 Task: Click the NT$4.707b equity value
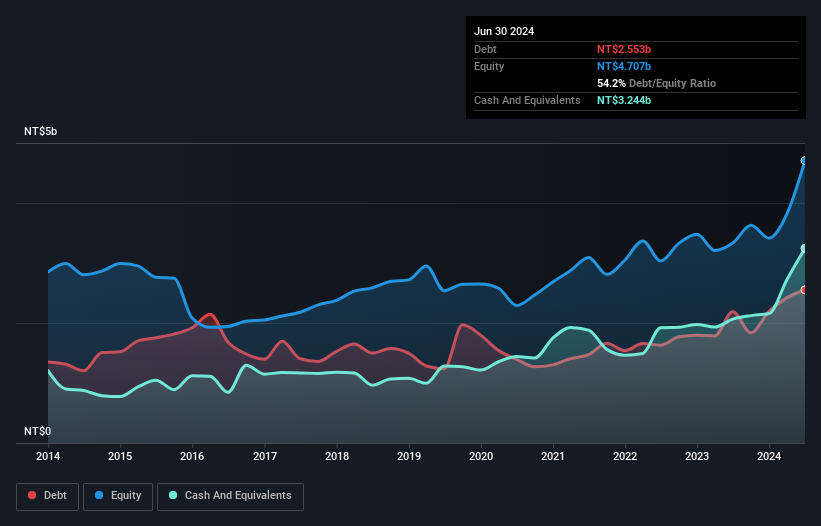point(624,66)
